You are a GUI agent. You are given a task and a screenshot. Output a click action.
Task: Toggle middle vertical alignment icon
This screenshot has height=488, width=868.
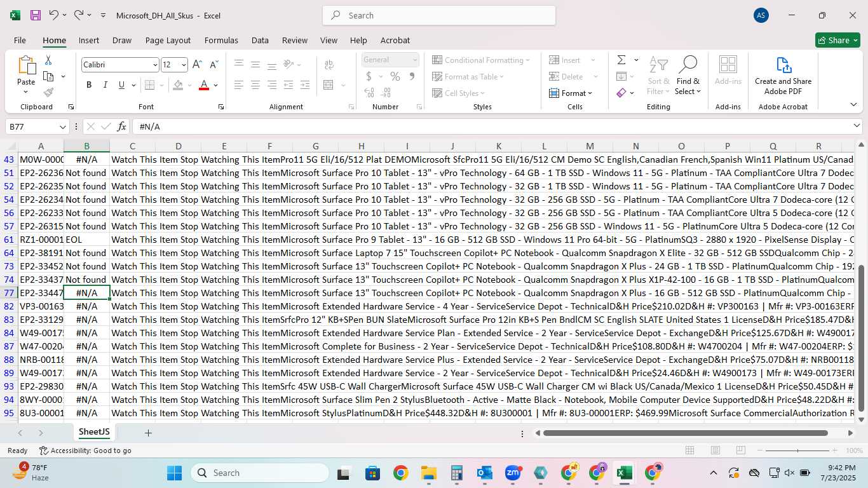click(x=255, y=65)
